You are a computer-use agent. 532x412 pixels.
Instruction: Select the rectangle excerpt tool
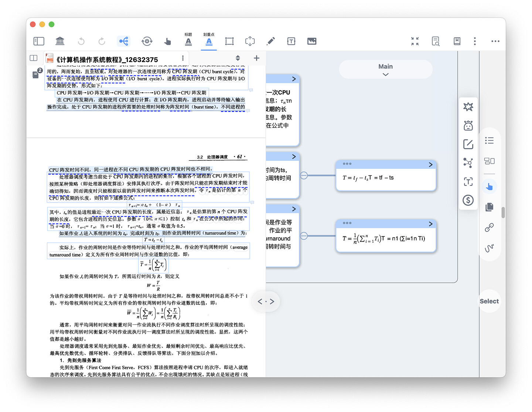click(229, 41)
